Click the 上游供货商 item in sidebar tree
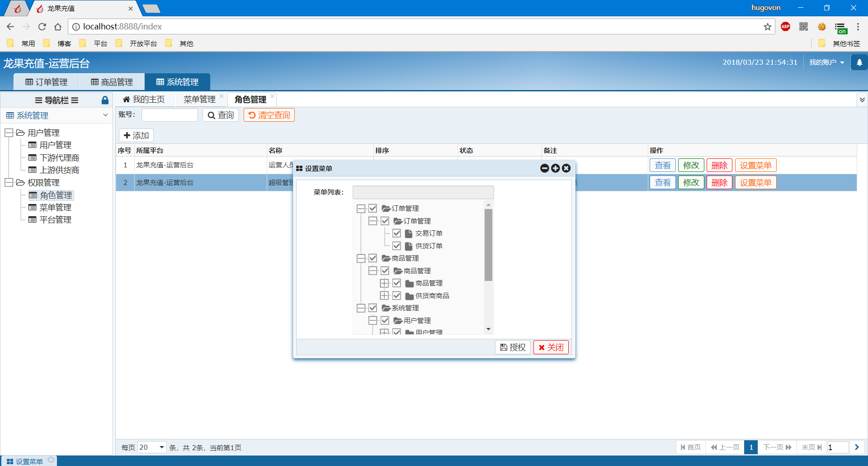 (x=59, y=170)
